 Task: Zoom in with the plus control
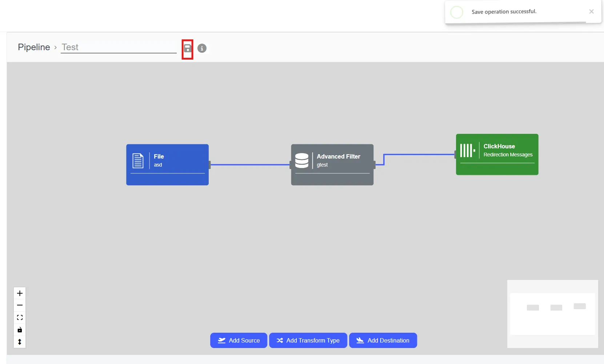(20, 293)
